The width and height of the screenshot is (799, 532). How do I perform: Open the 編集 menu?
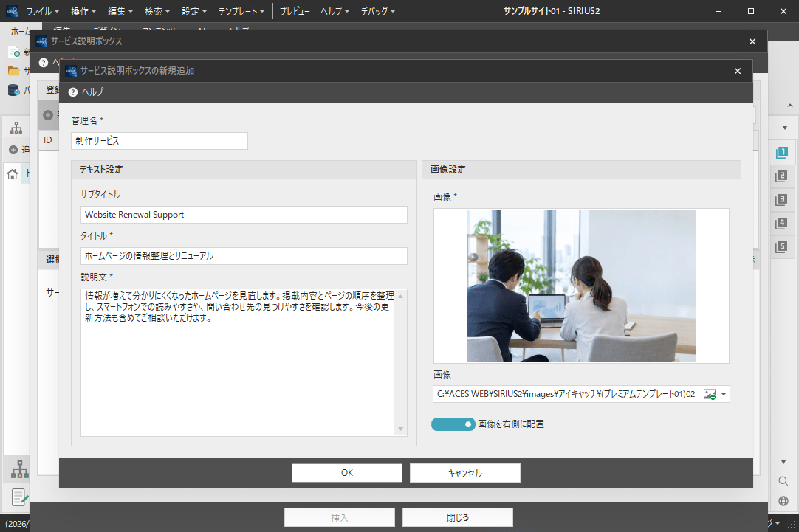[120, 11]
